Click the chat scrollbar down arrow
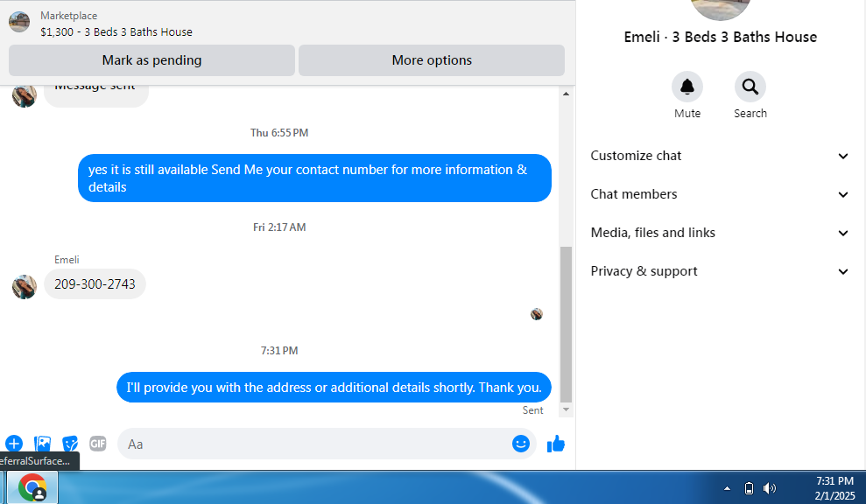 point(566,409)
